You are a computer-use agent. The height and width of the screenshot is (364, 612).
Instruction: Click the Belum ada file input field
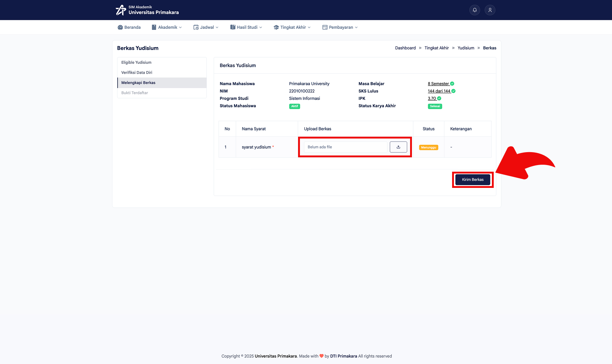point(346,147)
